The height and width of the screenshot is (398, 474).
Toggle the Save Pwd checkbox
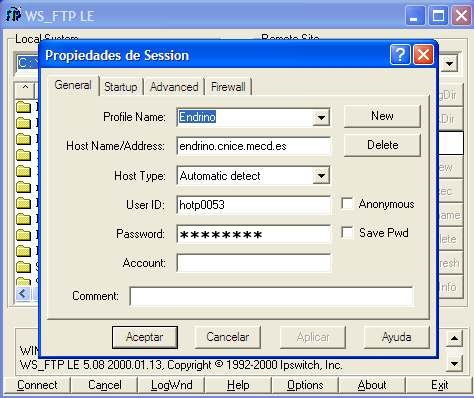(347, 233)
